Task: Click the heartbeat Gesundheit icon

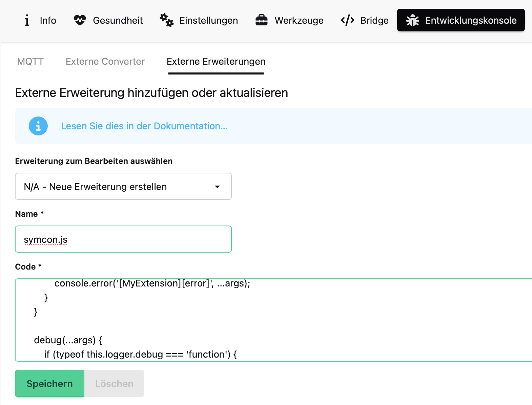Action: (80, 20)
